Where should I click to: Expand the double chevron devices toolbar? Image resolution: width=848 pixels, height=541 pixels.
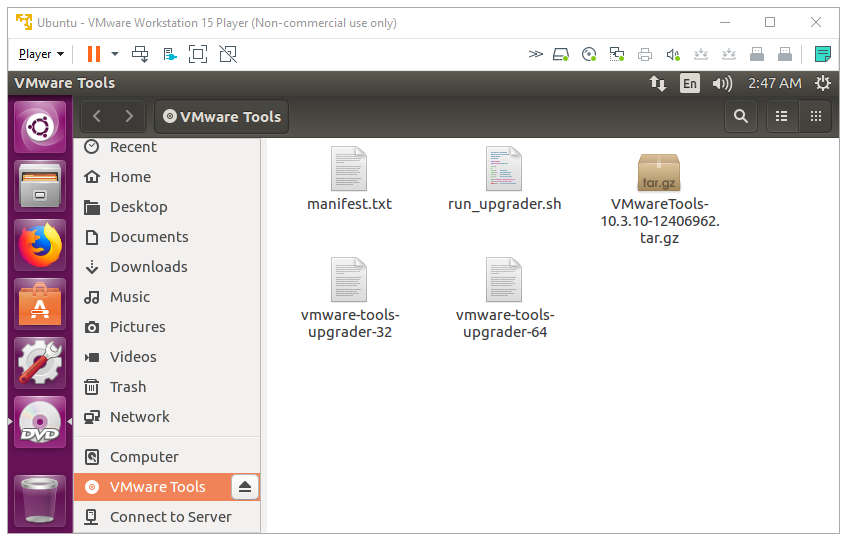point(535,54)
